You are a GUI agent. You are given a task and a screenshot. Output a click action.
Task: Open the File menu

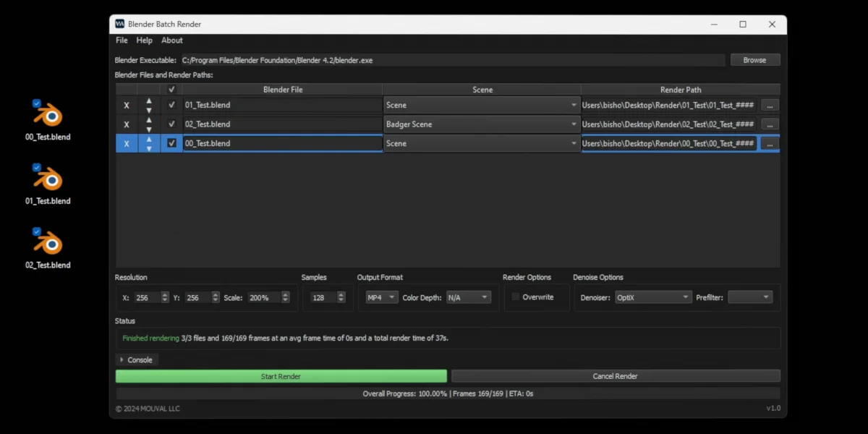(x=122, y=41)
